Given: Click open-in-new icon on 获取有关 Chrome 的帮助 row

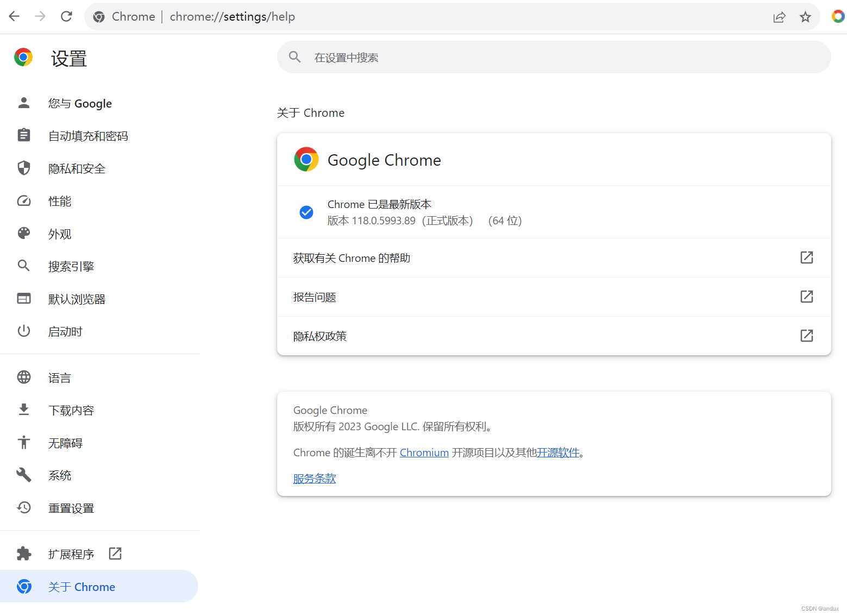Looking at the screenshot, I should pos(807,257).
